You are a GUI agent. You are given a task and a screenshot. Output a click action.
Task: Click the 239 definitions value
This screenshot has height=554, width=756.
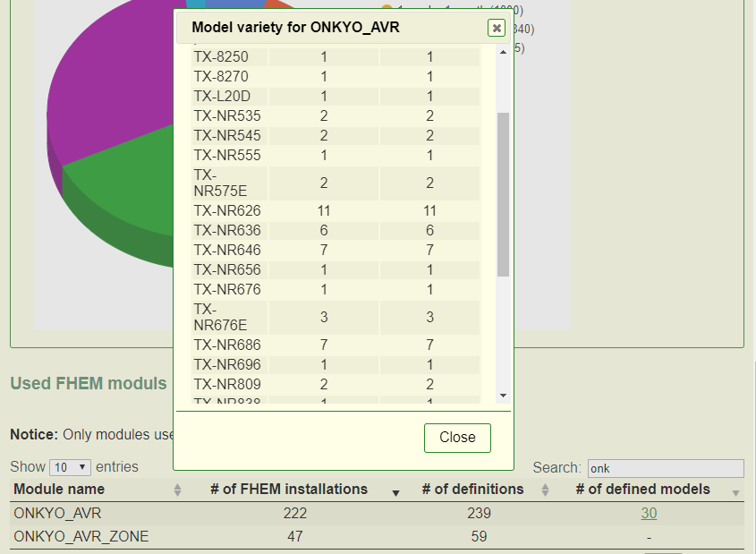click(x=479, y=513)
